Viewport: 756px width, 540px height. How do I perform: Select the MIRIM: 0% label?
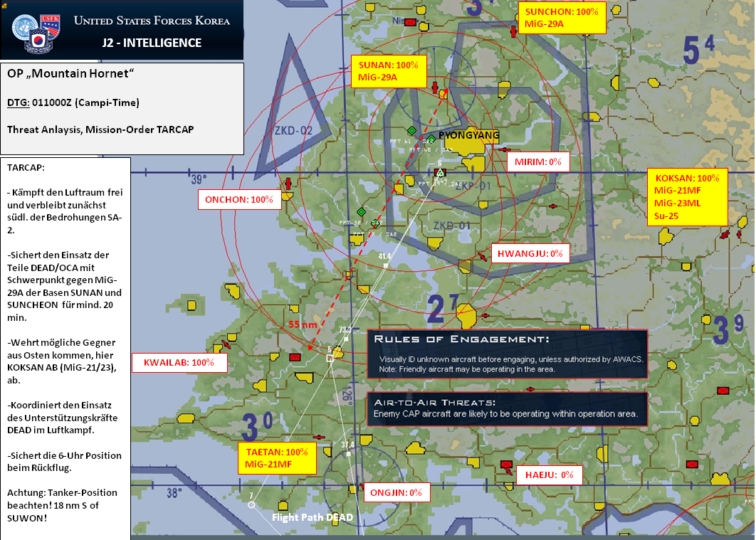point(538,162)
